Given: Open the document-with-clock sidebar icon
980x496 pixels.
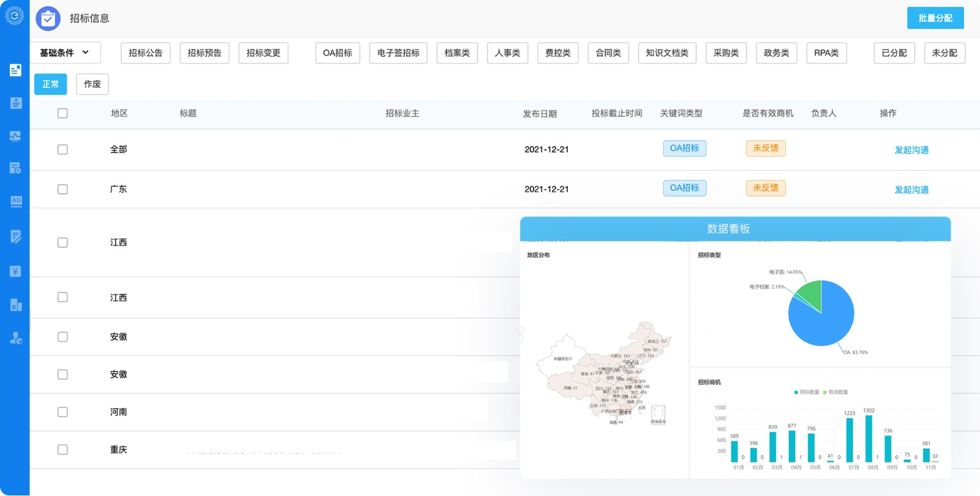Looking at the screenshot, I should tap(15, 168).
